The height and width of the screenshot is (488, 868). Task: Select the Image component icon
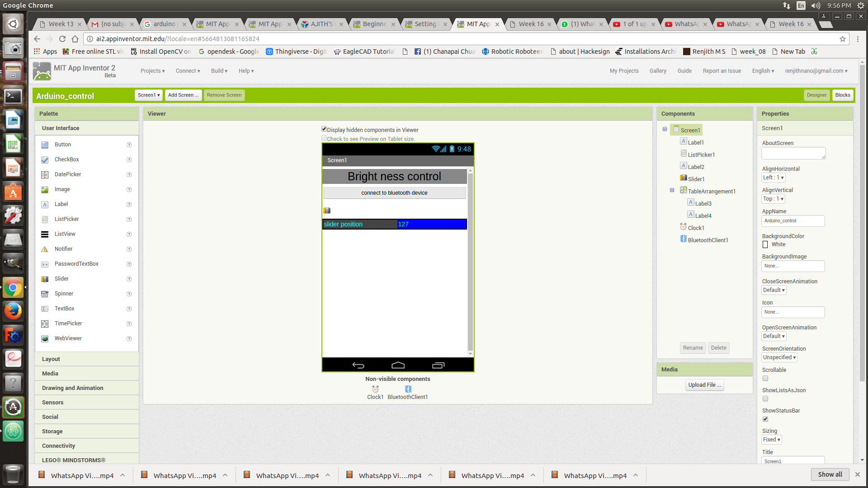45,190
